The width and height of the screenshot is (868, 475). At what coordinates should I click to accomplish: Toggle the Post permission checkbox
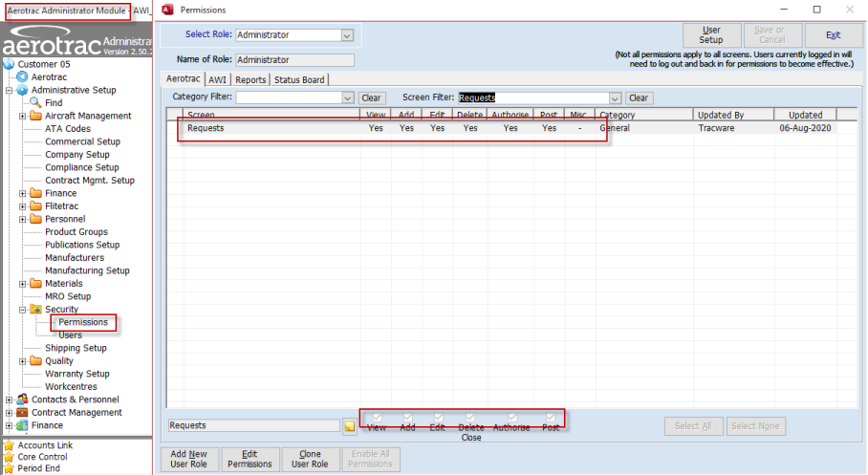(x=551, y=418)
